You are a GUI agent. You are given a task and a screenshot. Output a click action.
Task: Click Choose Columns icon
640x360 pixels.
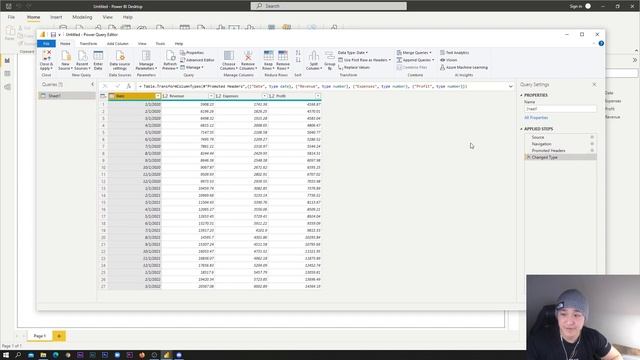[229, 56]
